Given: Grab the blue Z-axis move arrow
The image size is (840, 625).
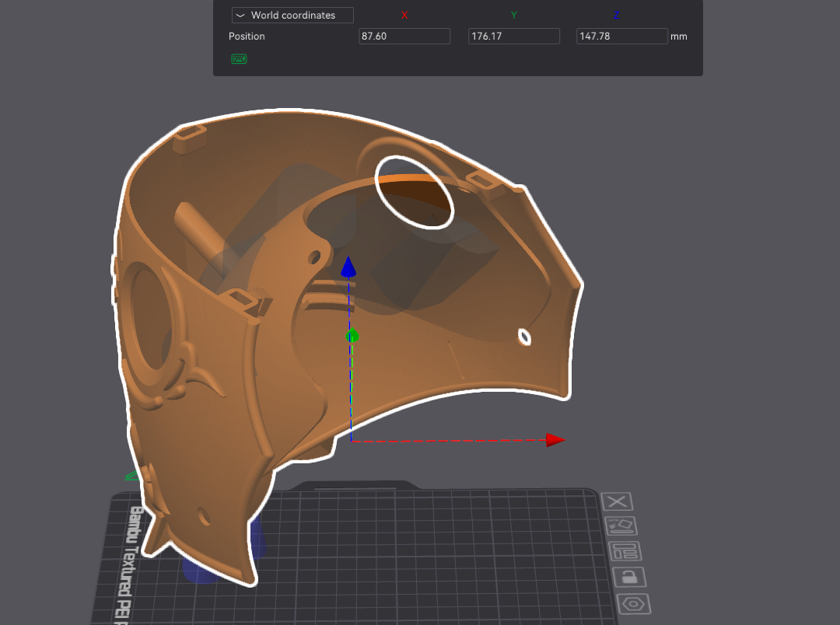Looking at the screenshot, I should point(349,268).
